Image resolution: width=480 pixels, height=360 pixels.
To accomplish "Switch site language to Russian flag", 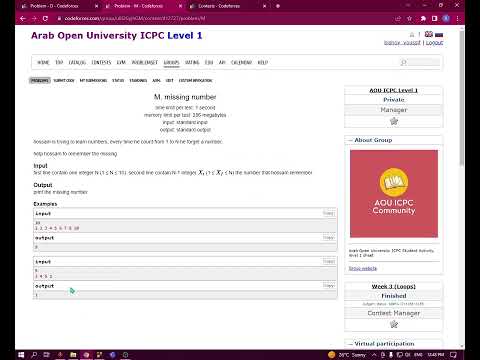I will (439, 34).
